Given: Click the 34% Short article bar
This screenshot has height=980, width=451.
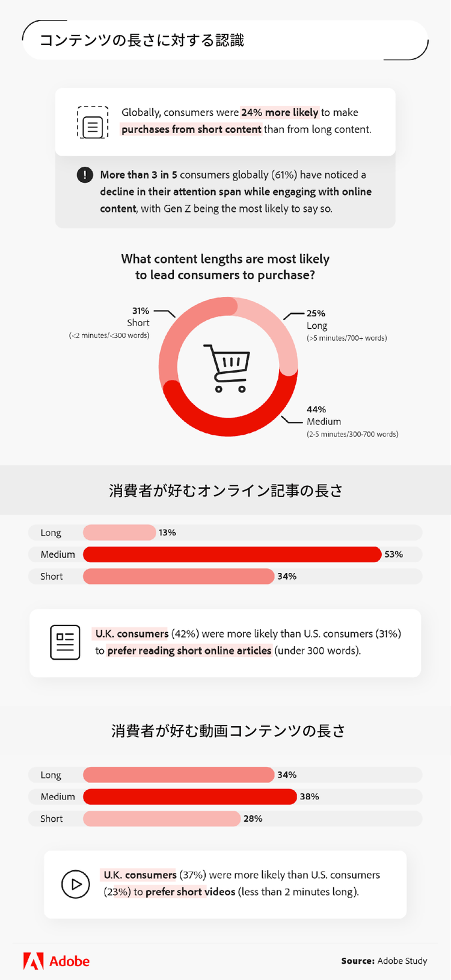Looking at the screenshot, I should point(178,577).
